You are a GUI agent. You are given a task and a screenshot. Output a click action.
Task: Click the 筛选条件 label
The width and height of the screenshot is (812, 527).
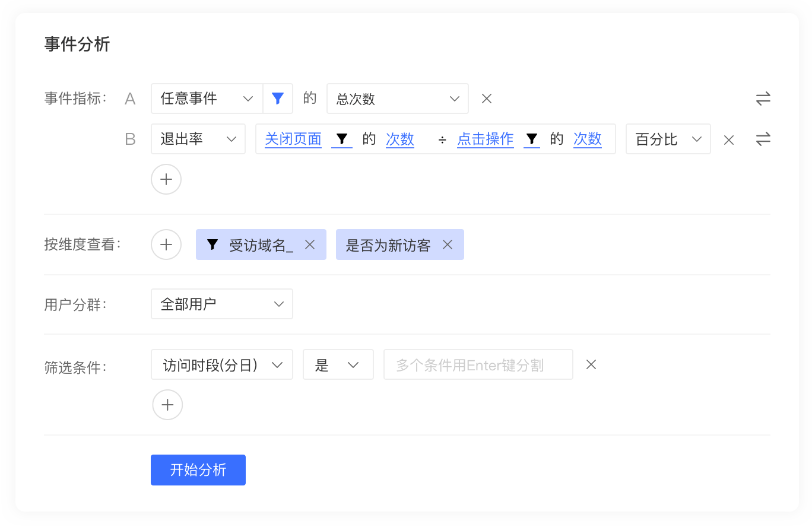point(75,367)
